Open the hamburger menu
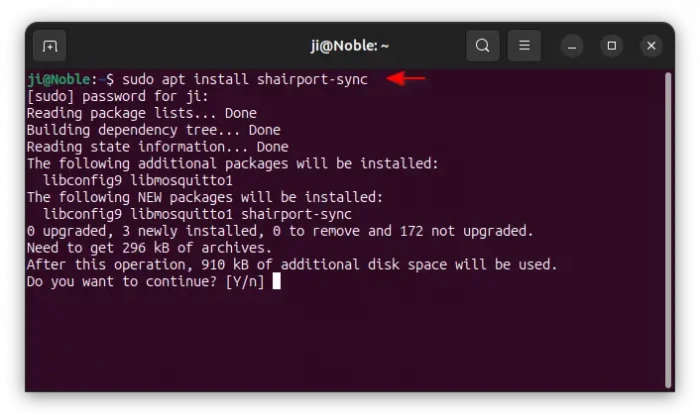Viewport: 700px width, 420px height. pyautogui.click(x=524, y=46)
